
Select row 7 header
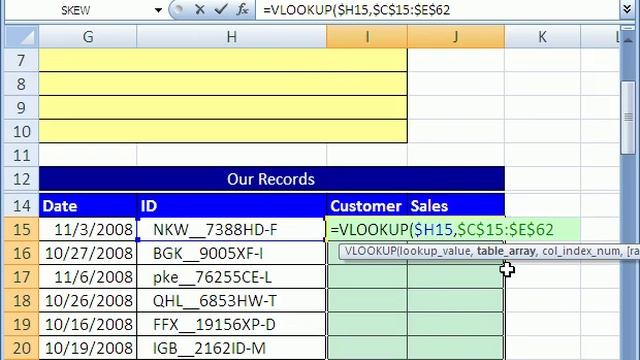click(x=22, y=60)
